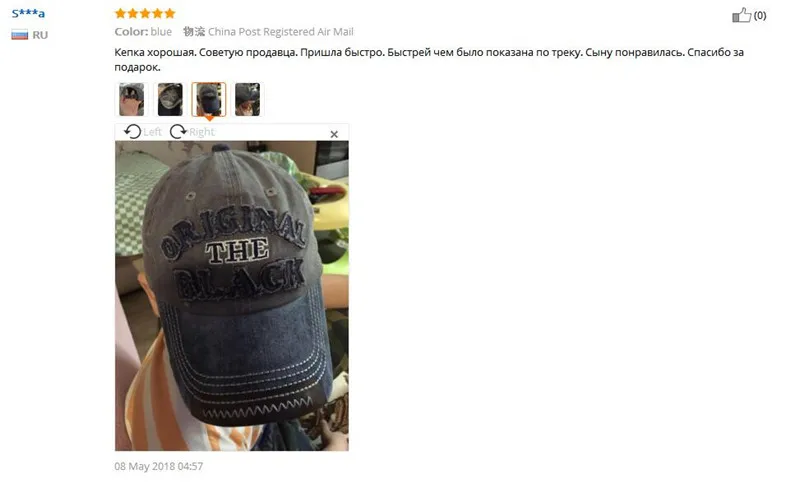Click the review date 08 May 2018

[159, 466]
